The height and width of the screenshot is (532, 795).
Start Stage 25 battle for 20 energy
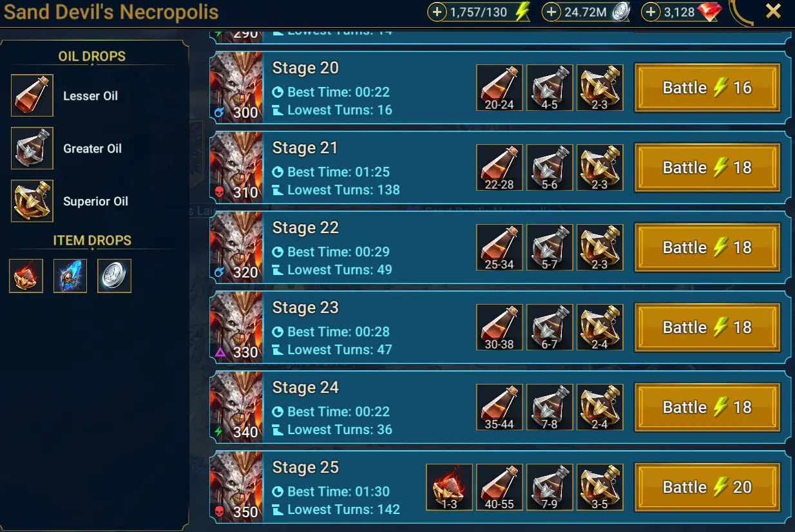(x=707, y=487)
